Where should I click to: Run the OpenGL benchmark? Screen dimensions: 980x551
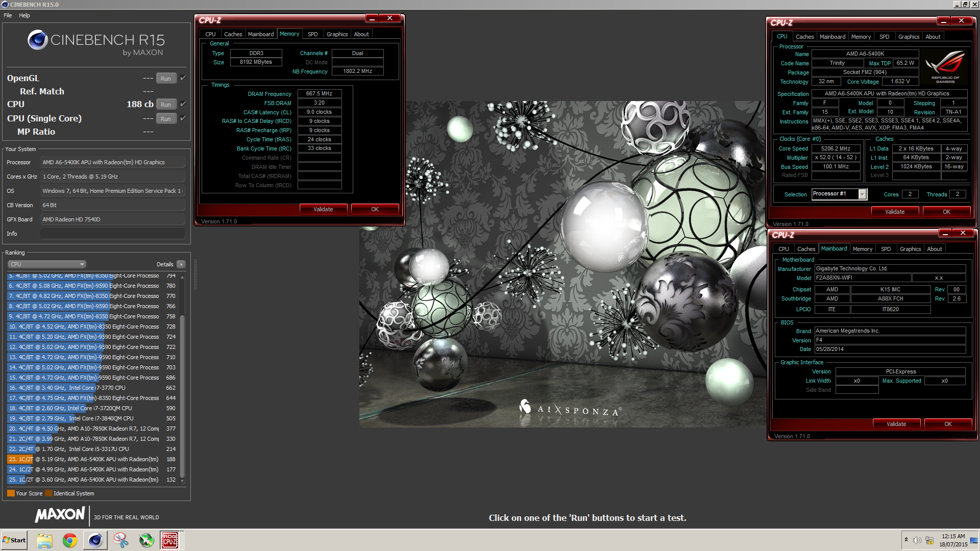tap(166, 78)
